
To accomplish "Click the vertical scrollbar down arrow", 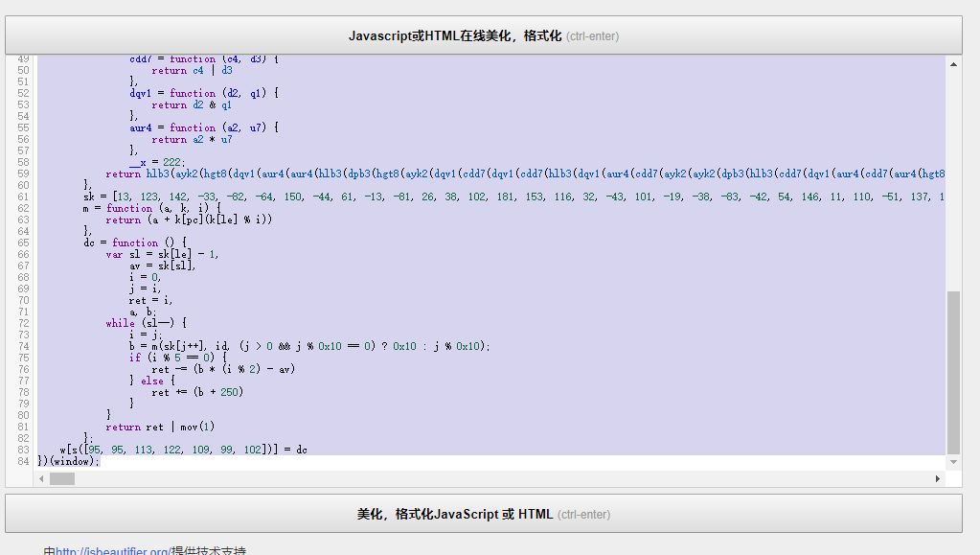I will [953, 462].
